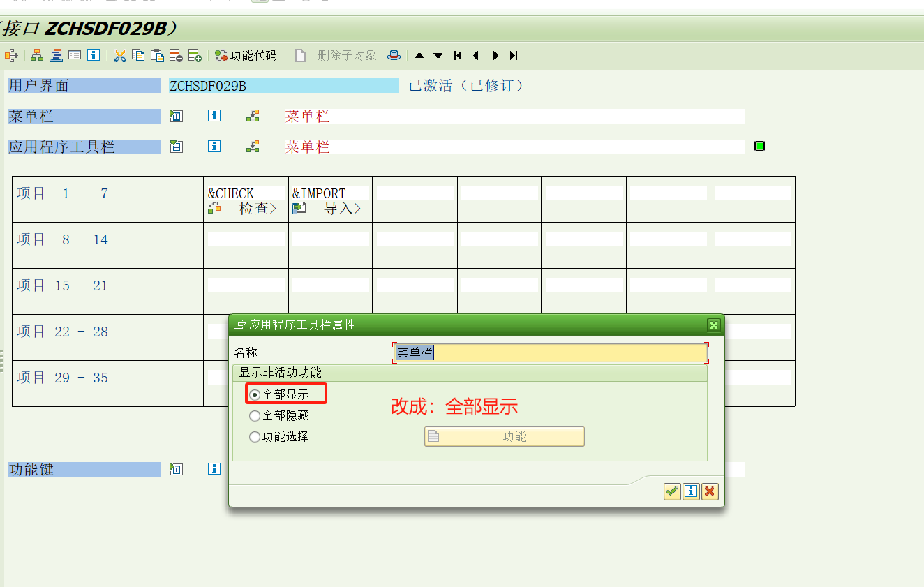Click the first empty cell in 项目 8 - 14 row
This screenshot has height=587, width=924.
point(246,239)
